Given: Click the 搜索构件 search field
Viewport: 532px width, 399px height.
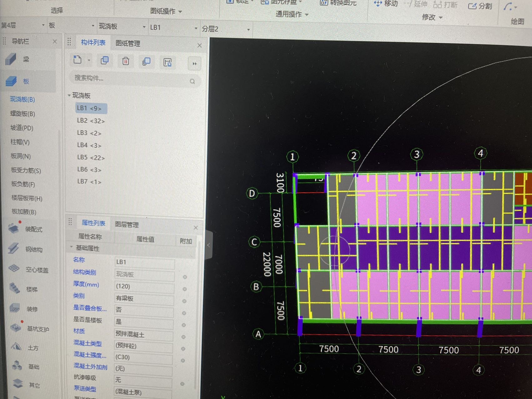Looking at the screenshot, I should pyautogui.click(x=134, y=79).
